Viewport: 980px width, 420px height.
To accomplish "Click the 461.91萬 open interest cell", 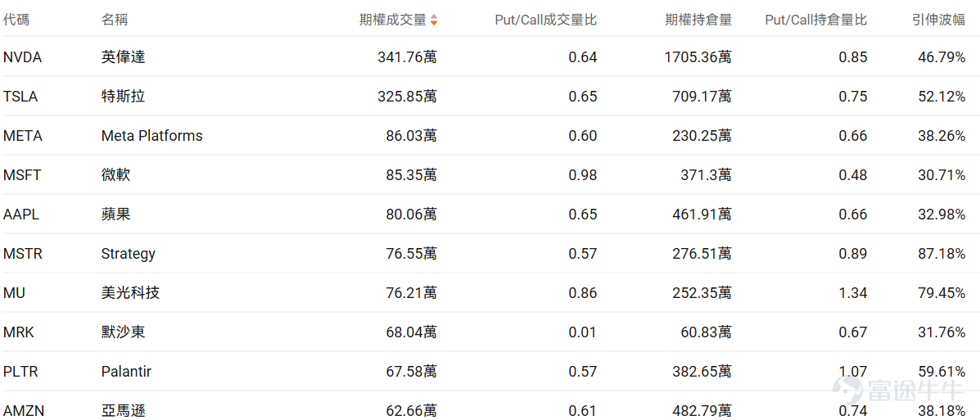I will (x=702, y=215).
